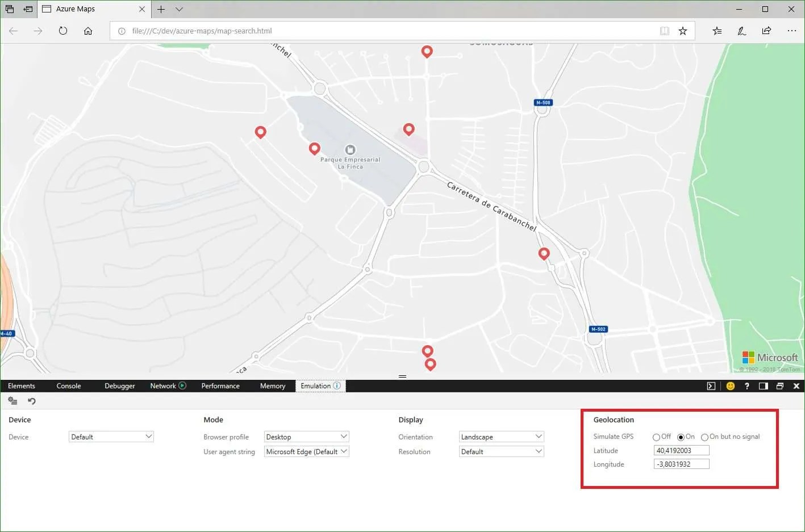This screenshot has width=805, height=532.
Task: Go to the Performance tab
Action: (220, 386)
